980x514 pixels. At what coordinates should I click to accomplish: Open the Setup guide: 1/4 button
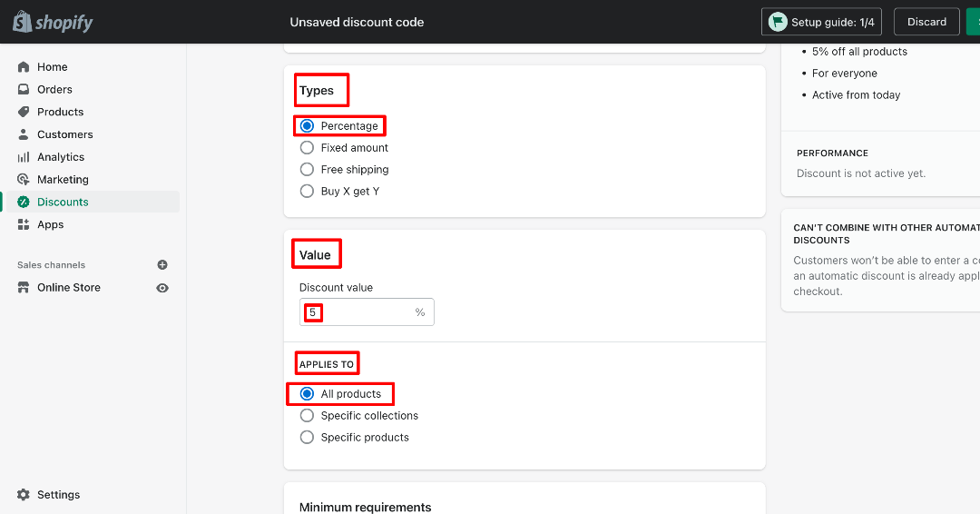click(x=821, y=22)
